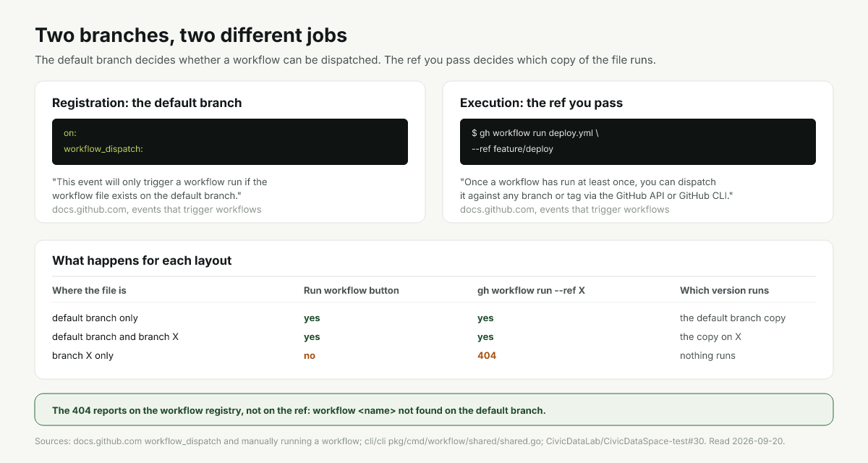Select the 'default branch and branch X' row
This screenshot has height=463, width=868.
[x=434, y=337]
